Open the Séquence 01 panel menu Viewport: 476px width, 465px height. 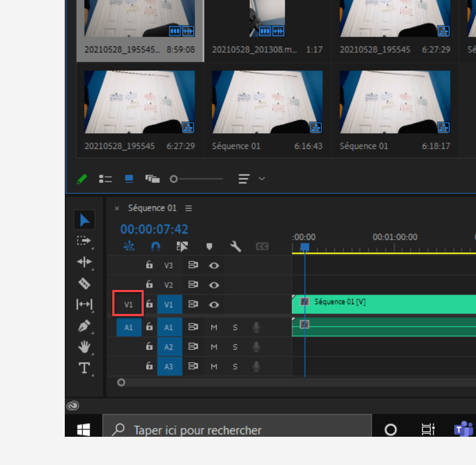click(x=188, y=207)
